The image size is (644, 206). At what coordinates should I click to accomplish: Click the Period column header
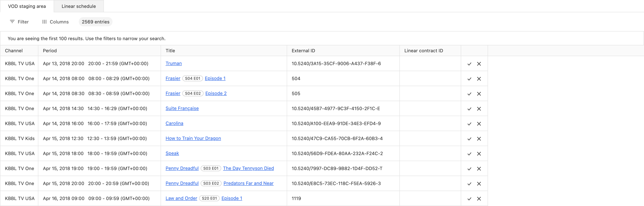coord(50,51)
